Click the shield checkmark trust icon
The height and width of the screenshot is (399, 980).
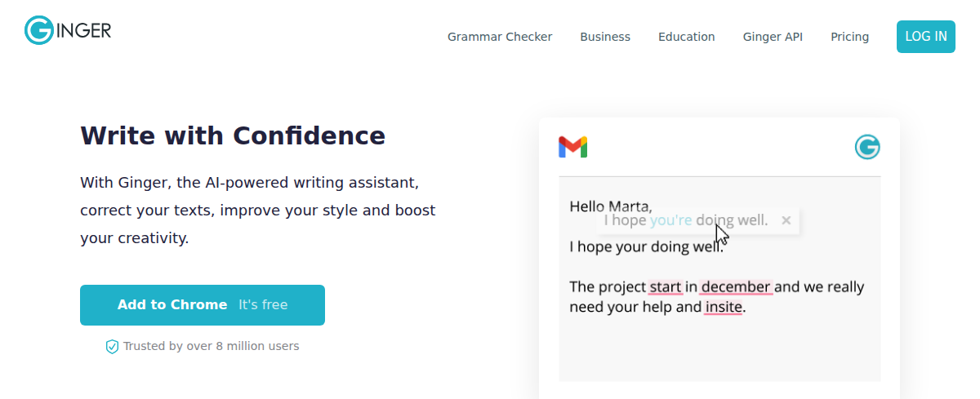pyautogui.click(x=113, y=347)
